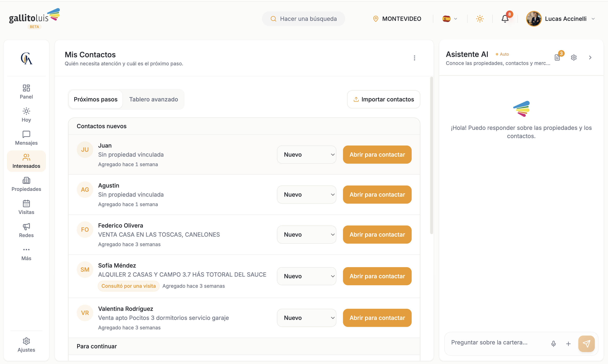
Task: Open Juan's Nuevo status dropdown
Action: tap(306, 155)
